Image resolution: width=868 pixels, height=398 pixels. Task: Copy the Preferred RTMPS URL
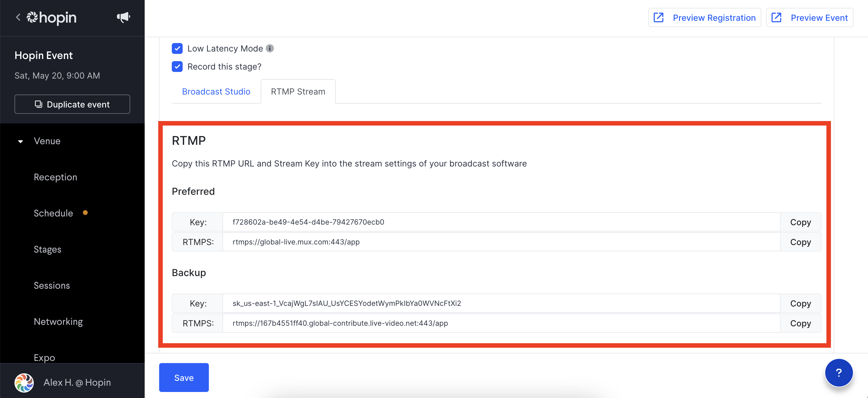(800, 242)
